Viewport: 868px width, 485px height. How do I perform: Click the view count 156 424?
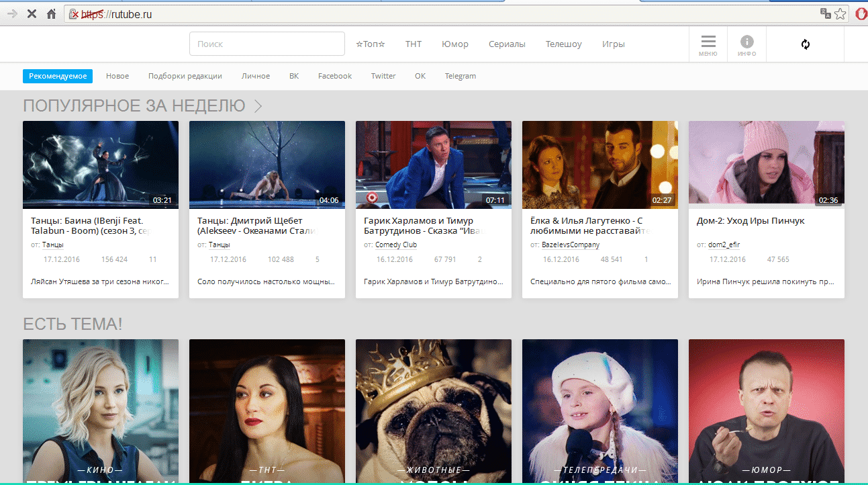pyautogui.click(x=114, y=259)
